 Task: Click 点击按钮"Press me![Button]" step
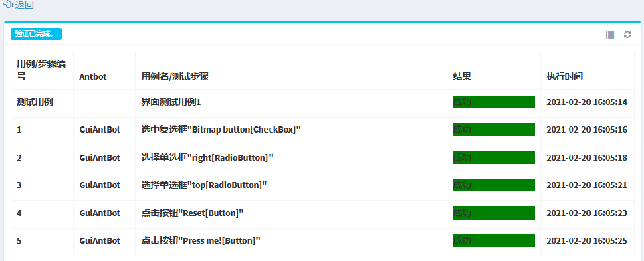(x=201, y=241)
